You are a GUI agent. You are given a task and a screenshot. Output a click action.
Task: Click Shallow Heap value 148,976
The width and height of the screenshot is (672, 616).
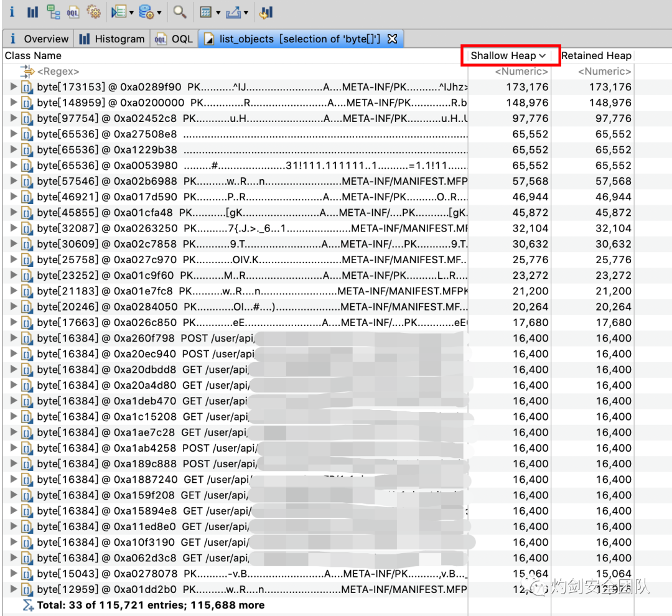click(527, 103)
